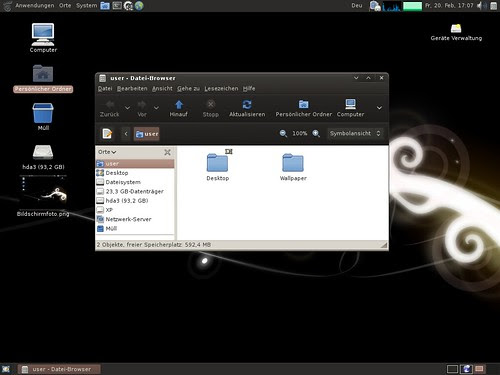Viewport: 500px width, 375px height.
Task: Select 23,3 GB-Datenträger in the sidebar
Action: click(x=135, y=191)
